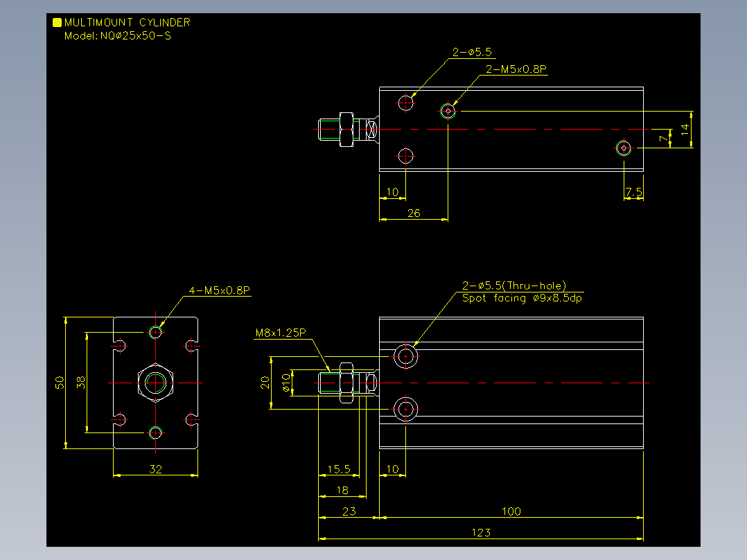The width and height of the screenshot is (747, 560).
Task: Select the 18 dimension value
Action: 342,490
